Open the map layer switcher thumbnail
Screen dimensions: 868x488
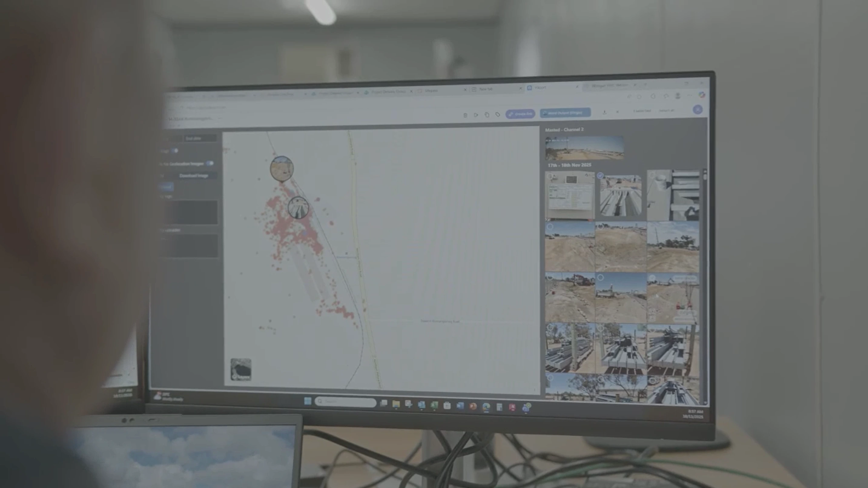241,369
